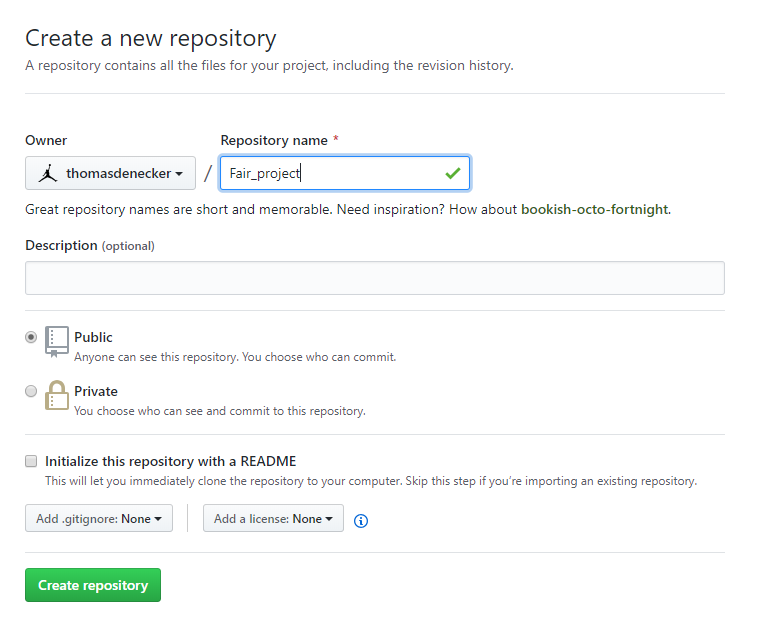The width and height of the screenshot is (772, 630).
Task: Click the 'Description (optional)' label
Action: point(90,246)
